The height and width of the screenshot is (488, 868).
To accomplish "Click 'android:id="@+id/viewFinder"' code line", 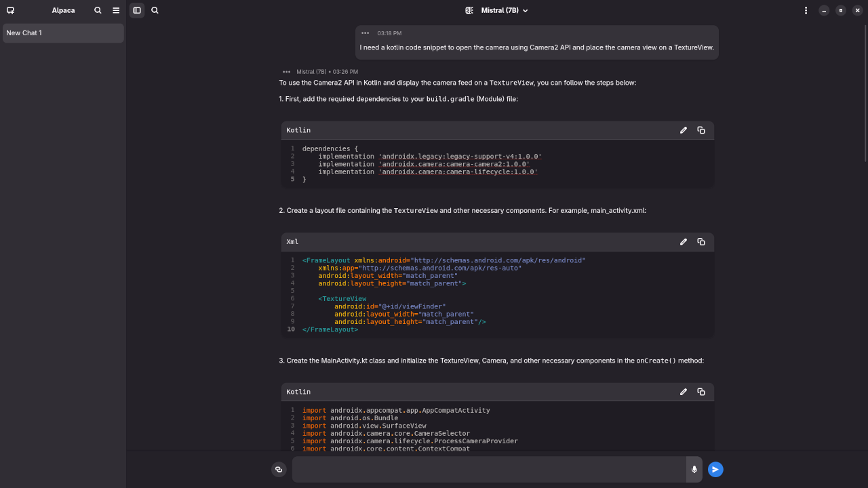I will pos(390,306).
